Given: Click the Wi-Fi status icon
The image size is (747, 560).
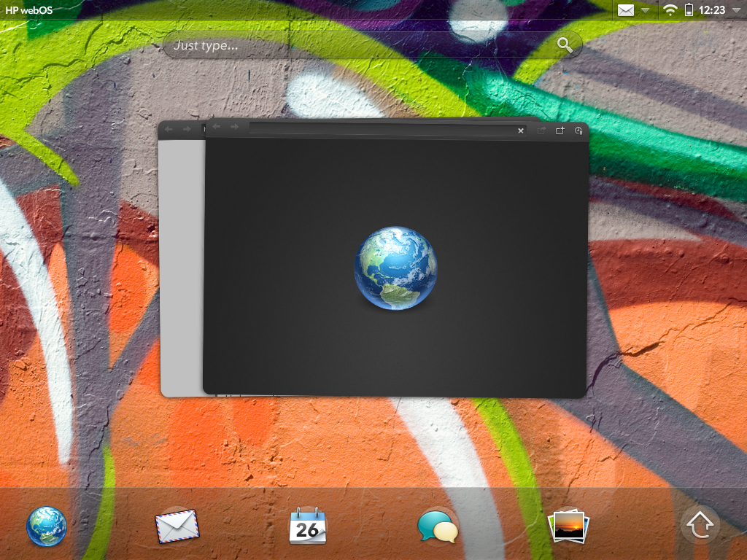Looking at the screenshot, I should pyautogui.click(x=669, y=10).
